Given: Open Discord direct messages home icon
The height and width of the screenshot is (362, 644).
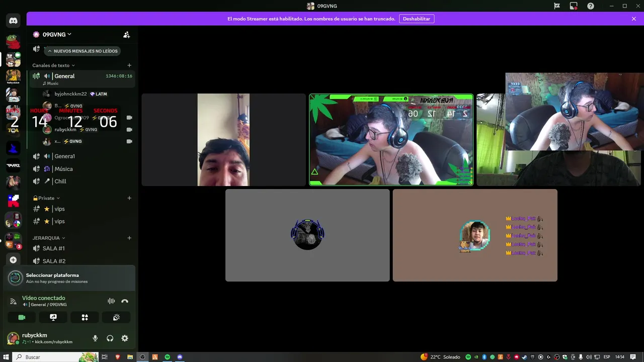Looking at the screenshot, I should (13, 21).
